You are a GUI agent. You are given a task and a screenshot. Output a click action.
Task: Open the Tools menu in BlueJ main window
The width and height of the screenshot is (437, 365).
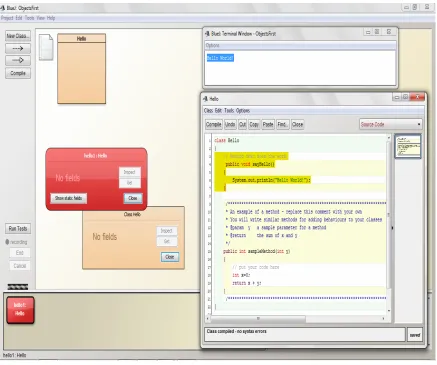30,18
